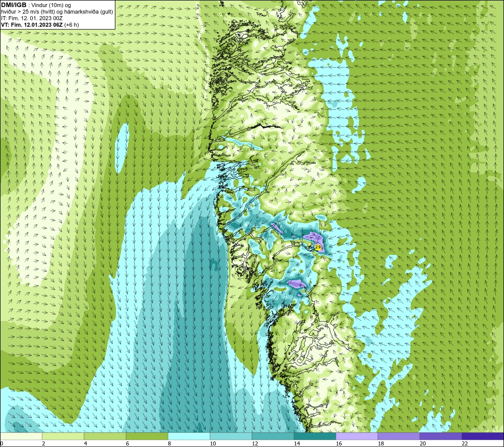Viewport: 504px width, 447px height.
Task: Pick the lavender 16–18 m/s legend swatch
Action: [357, 436]
